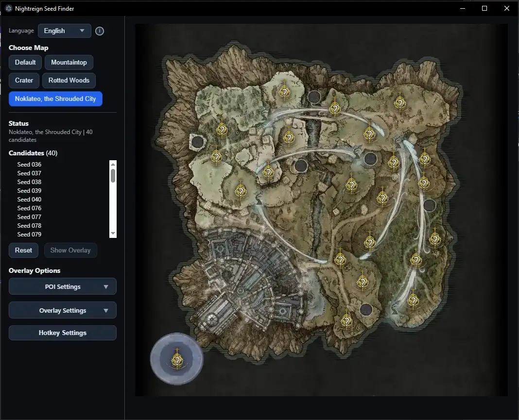Viewport: 519px width, 420px height.
Task: Switch map to Mountaintop
Action: [x=69, y=62]
